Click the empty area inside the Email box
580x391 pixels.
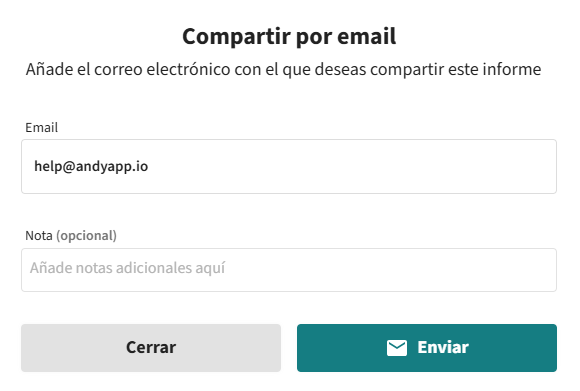point(351,166)
